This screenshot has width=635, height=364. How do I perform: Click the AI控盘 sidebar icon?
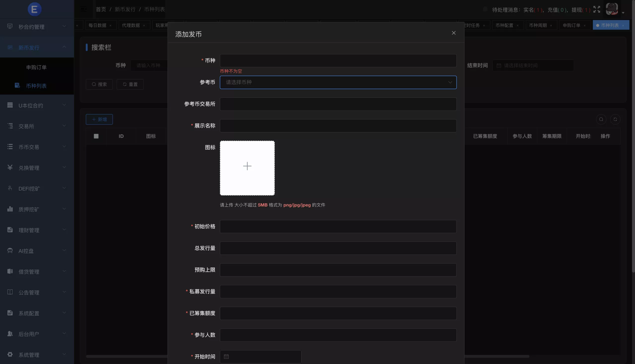[x=10, y=251]
